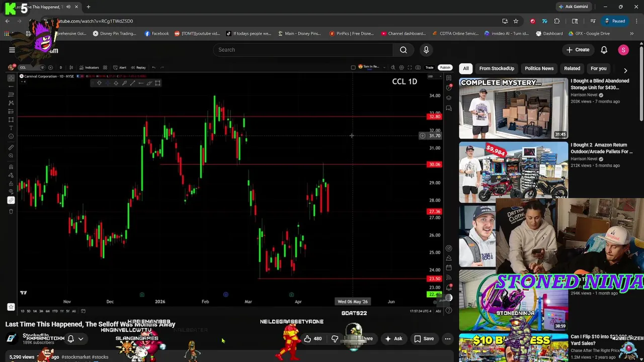This screenshot has height=362, width=644.
Task: Select the crosshair cursor tool in chart
Action: (11, 78)
